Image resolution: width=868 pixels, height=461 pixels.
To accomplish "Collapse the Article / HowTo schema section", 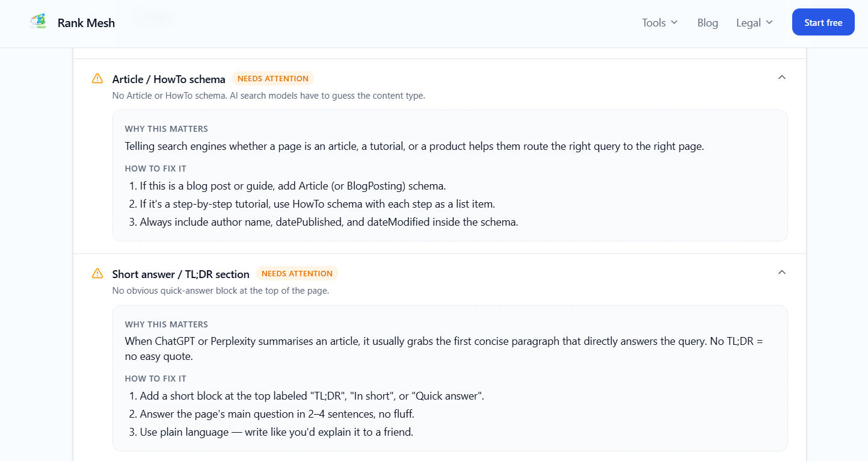I will click(782, 77).
